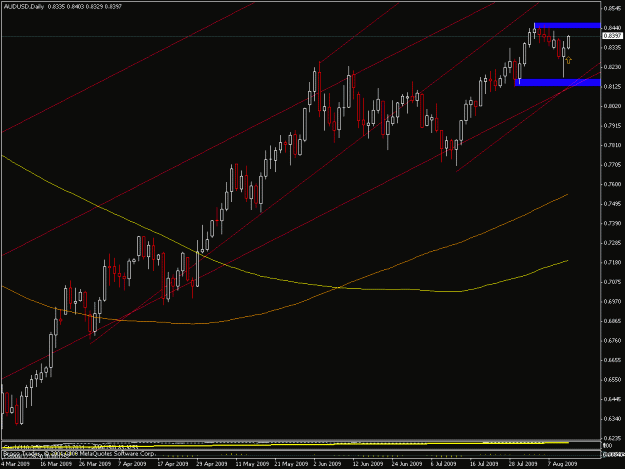Click the 0.6340 price axis label
Viewport: 625px width, 469px height.
pyautogui.click(x=612, y=419)
